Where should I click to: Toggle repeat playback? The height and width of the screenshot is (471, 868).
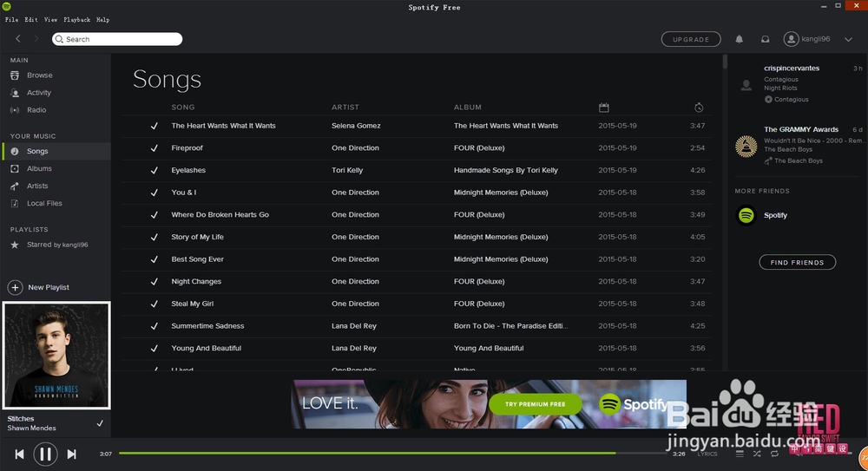click(774, 454)
